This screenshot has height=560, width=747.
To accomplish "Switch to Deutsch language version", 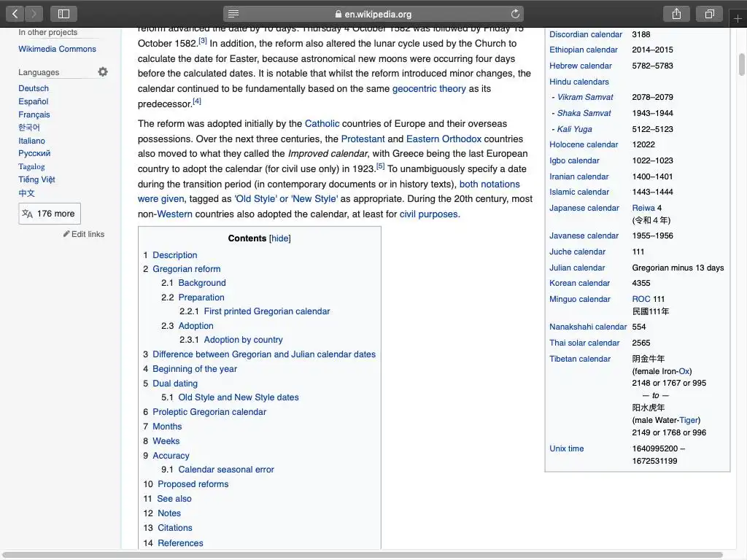I will [34, 88].
